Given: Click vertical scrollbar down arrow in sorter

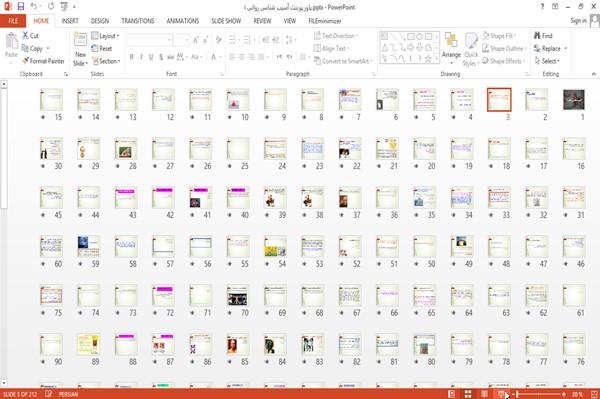Looking at the screenshot, I should pos(4,383).
